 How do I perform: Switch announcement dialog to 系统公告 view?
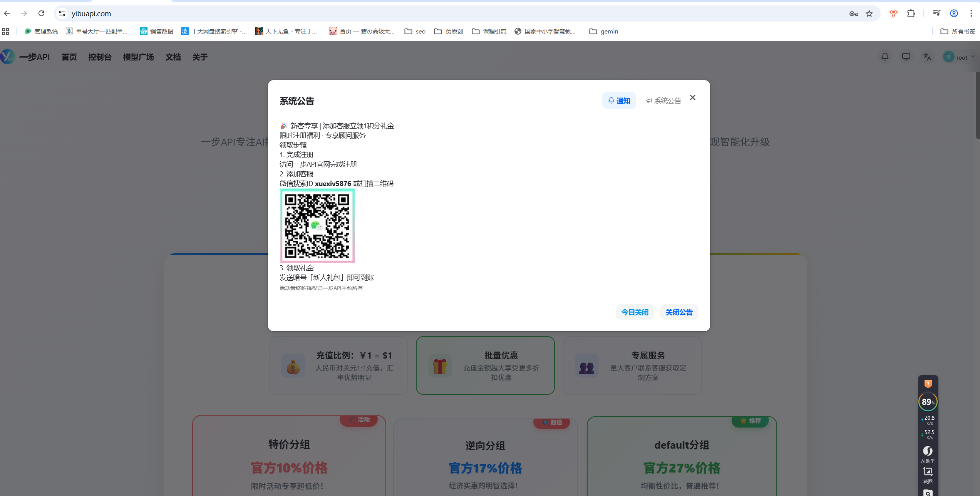point(663,100)
